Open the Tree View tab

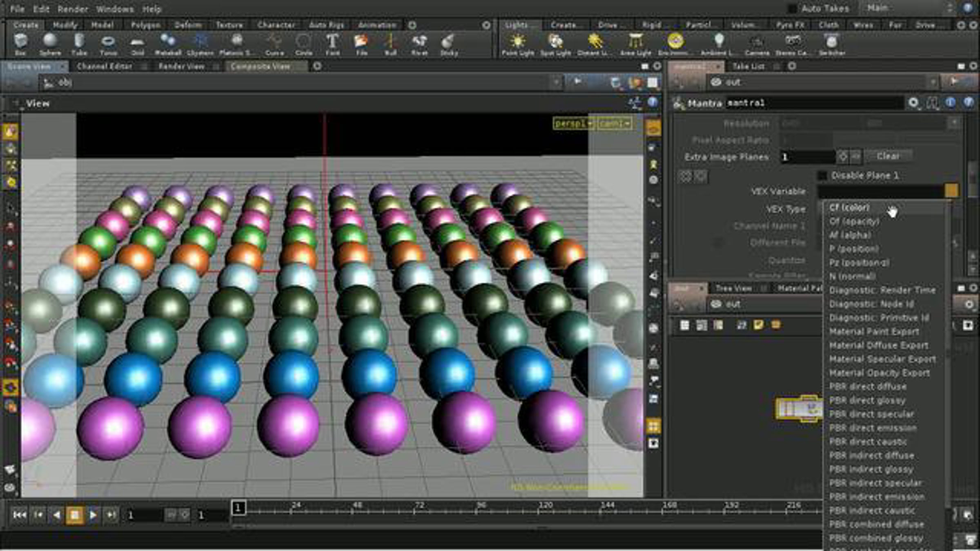click(734, 288)
